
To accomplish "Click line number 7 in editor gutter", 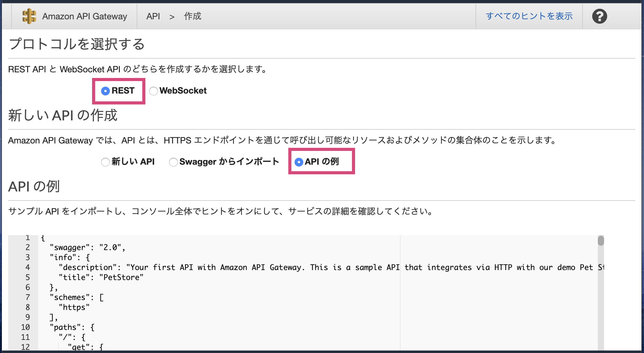I will (x=27, y=297).
